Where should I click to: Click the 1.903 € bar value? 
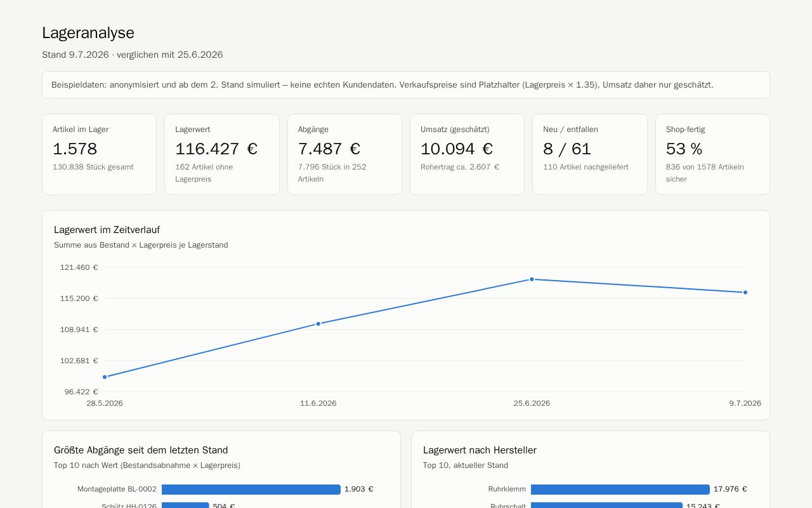click(x=359, y=490)
